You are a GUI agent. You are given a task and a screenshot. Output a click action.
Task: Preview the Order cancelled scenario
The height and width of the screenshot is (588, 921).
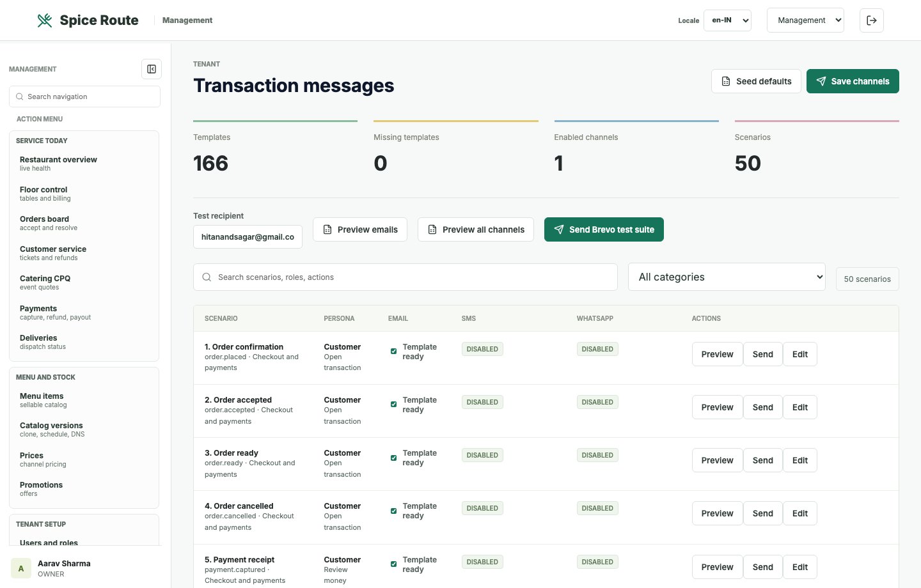[717, 513]
